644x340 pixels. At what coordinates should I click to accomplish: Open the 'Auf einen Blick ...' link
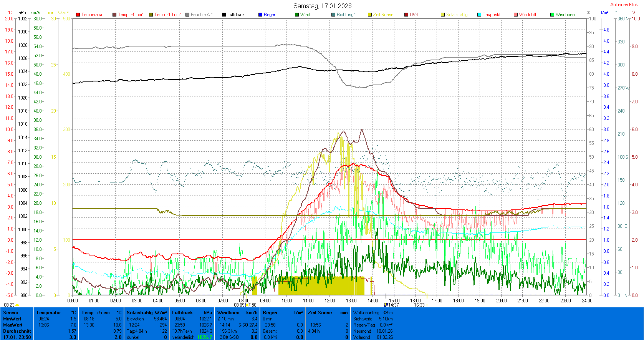pos(626,5)
